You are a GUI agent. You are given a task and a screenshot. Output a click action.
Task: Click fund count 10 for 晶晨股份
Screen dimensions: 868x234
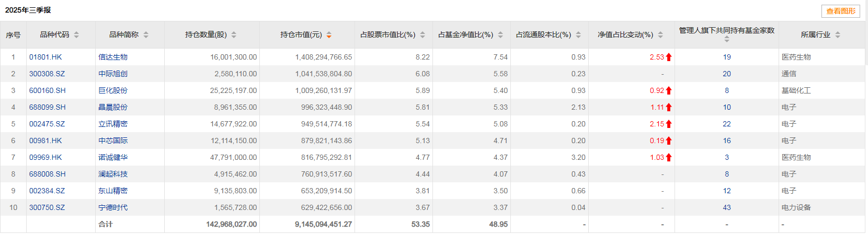[727, 107]
